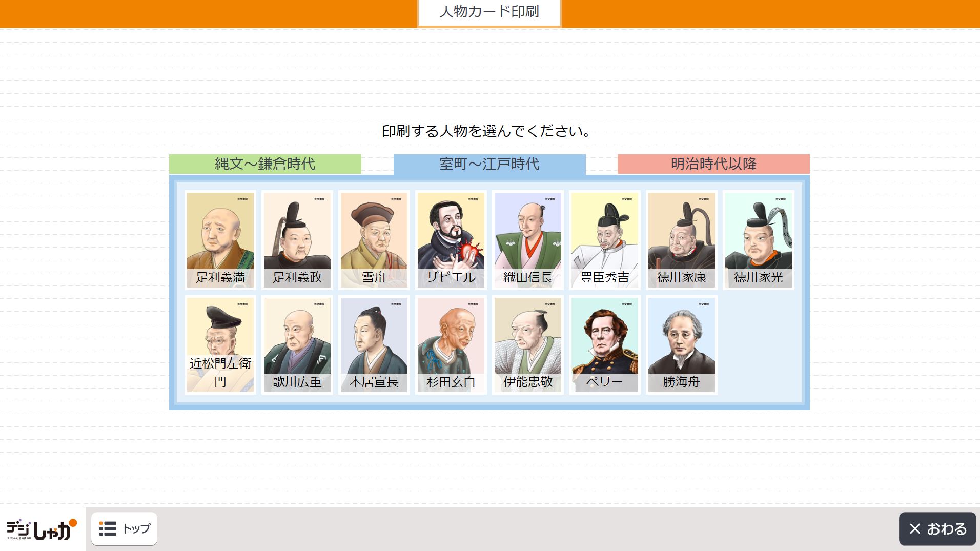Open the トップ menu button
Screen dimensions: 980x551
tap(124, 528)
